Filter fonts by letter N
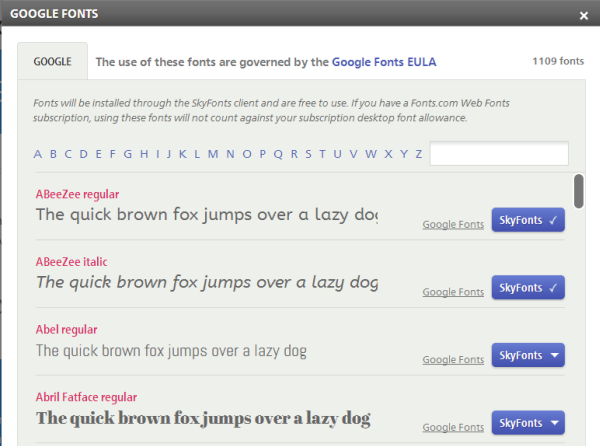This screenshot has width=600, height=446. pos(230,154)
